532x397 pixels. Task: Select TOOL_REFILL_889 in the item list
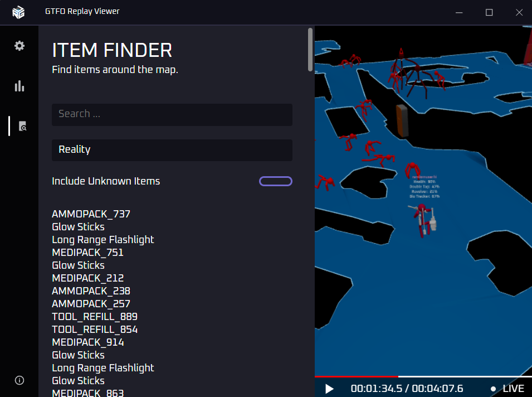click(x=95, y=317)
